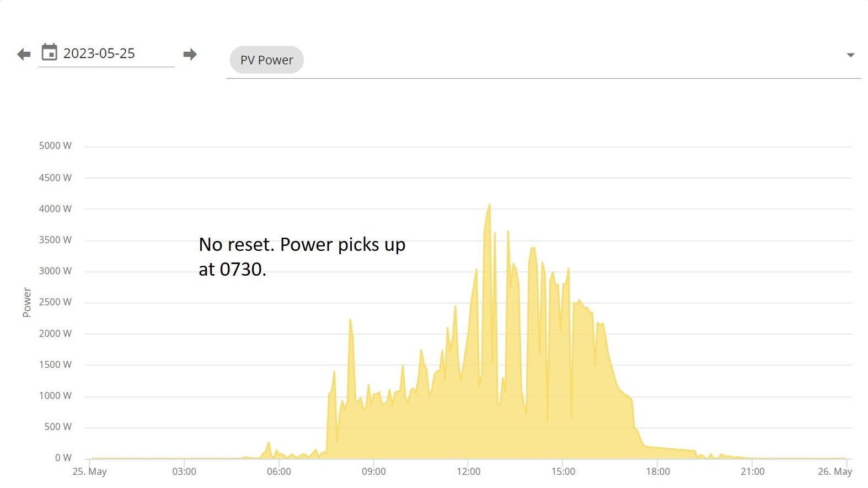
Task: Click the 25. May axis label
Action: point(90,471)
